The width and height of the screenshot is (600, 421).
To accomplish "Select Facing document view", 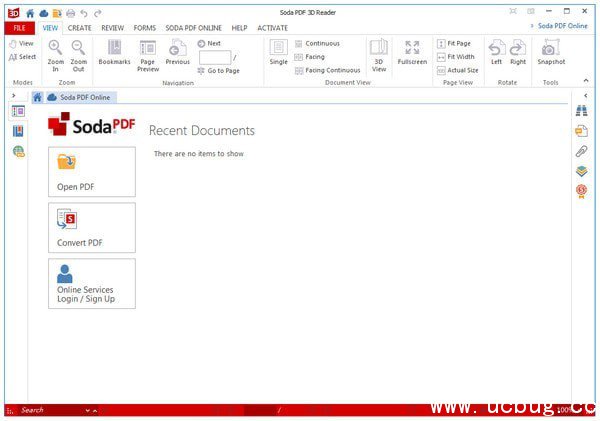I will 310,57.
